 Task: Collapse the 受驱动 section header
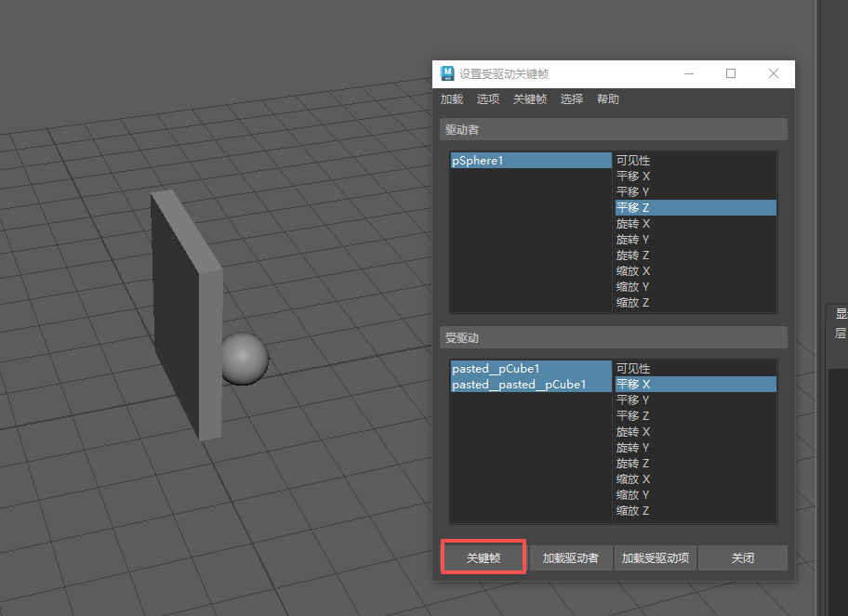point(614,337)
